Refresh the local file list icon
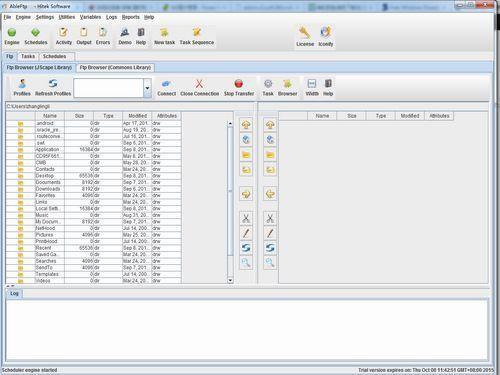The height and width of the screenshot is (375, 500). 246,248
